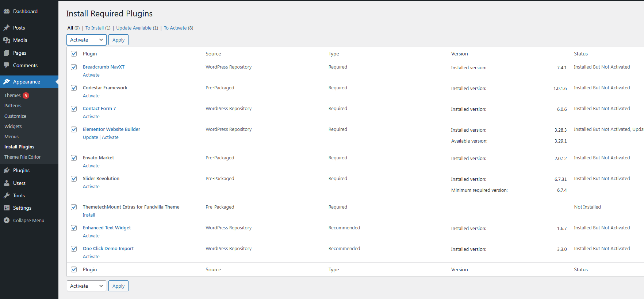Image resolution: width=644 pixels, height=299 pixels.
Task: Activate the One Click Demo Import plugin
Action: (x=91, y=256)
